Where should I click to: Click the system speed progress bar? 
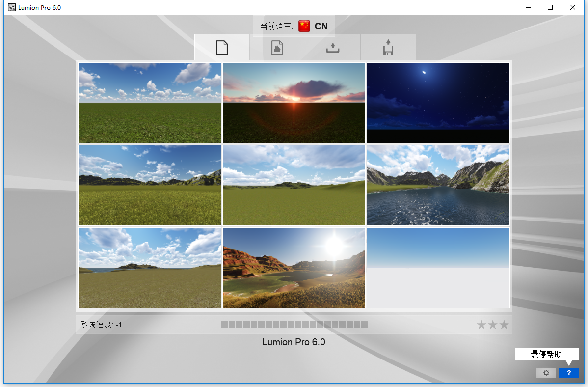click(x=294, y=324)
